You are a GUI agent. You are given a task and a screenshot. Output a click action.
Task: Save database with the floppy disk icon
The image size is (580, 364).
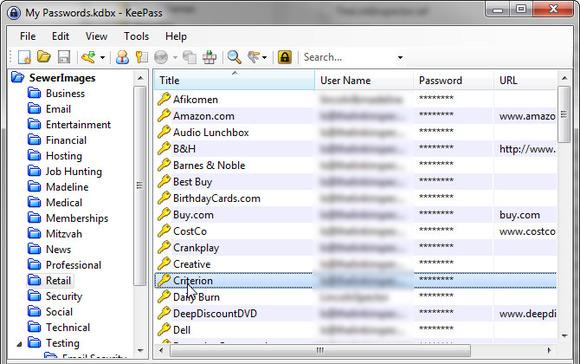[64, 57]
